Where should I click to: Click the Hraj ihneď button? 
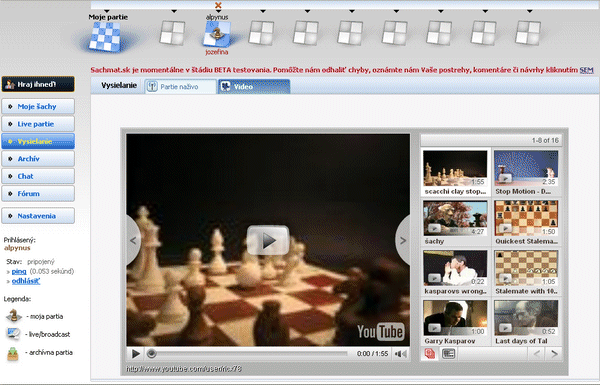tap(38, 84)
